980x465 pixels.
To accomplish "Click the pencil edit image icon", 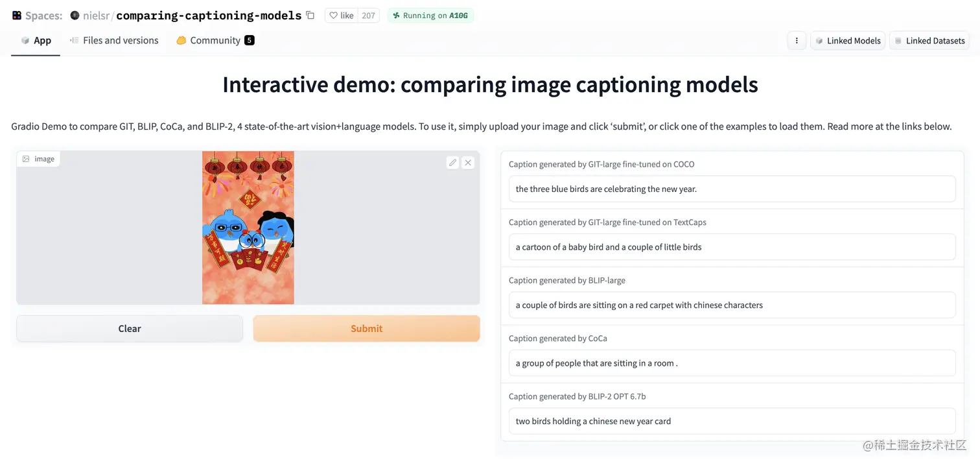I will pyautogui.click(x=453, y=163).
